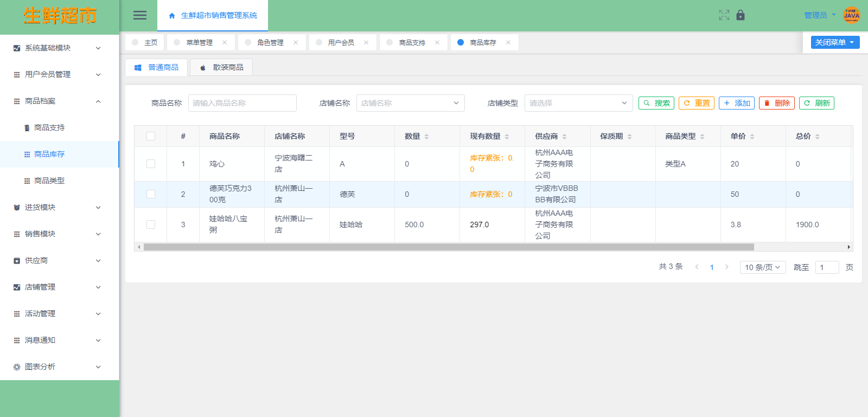Screen dimensions: 868x417
Task: Toggle the select-all header checkbox
Action: [151, 136]
